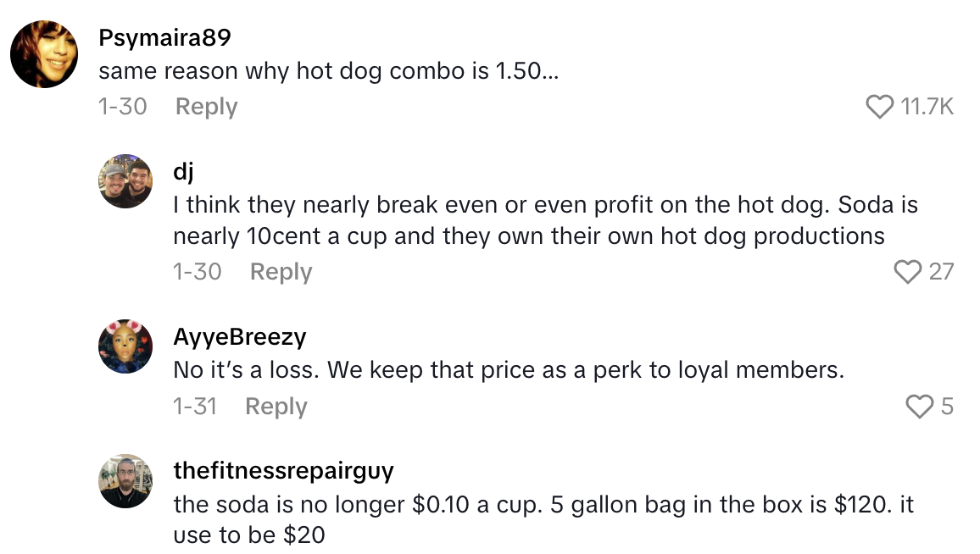
Task: Click the 1-30 date under Psymaira89's comment
Action: pos(122,107)
